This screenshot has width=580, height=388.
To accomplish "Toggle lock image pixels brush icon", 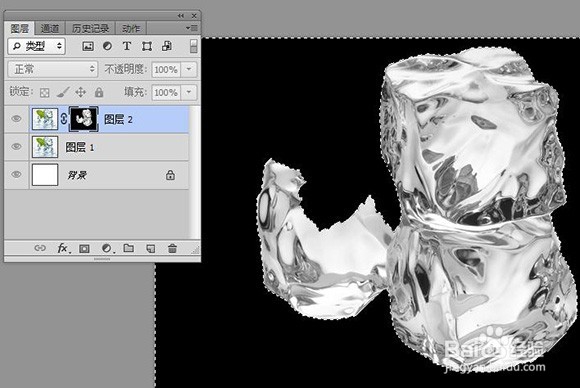I will 63,92.
